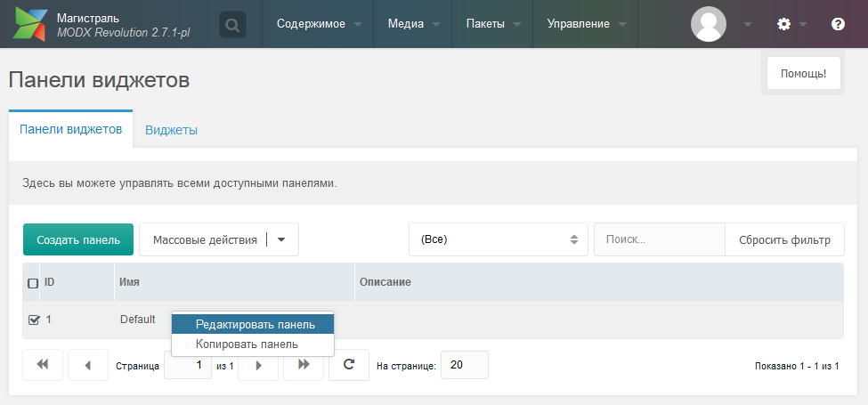Image resolution: width=868 pixels, height=405 pixels.
Task: Click the MODX logo icon
Action: pos(29,24)
